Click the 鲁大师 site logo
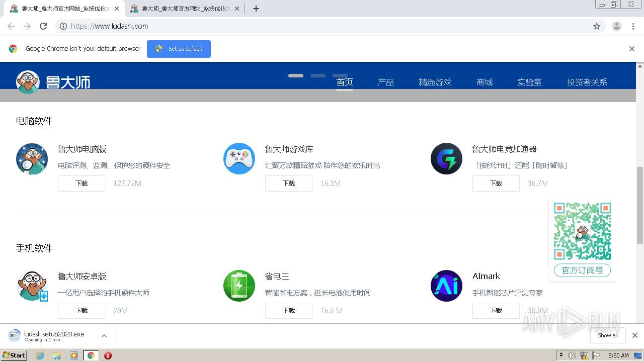The image size is (644, 362). (x=53, y=82)
